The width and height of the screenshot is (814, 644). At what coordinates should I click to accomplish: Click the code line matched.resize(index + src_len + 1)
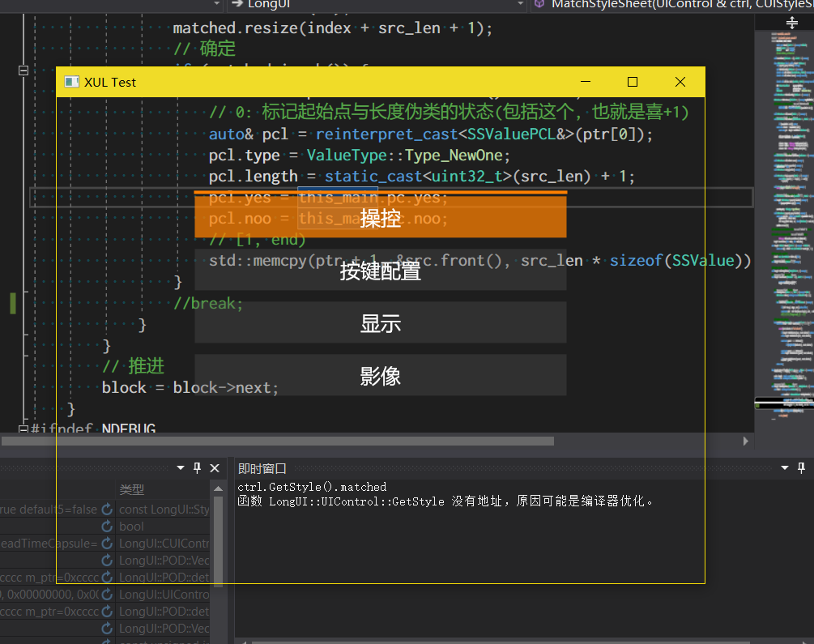(332, 28)
